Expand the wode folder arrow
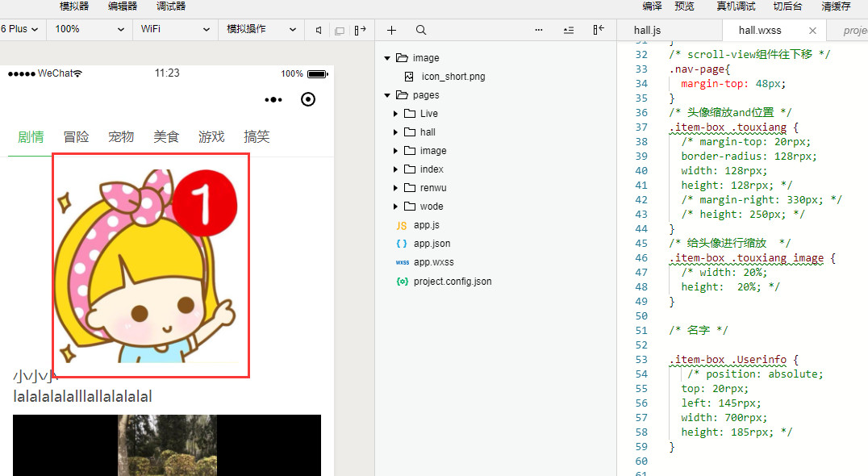This screenshot has height=476, width=868. click(395, 207)
